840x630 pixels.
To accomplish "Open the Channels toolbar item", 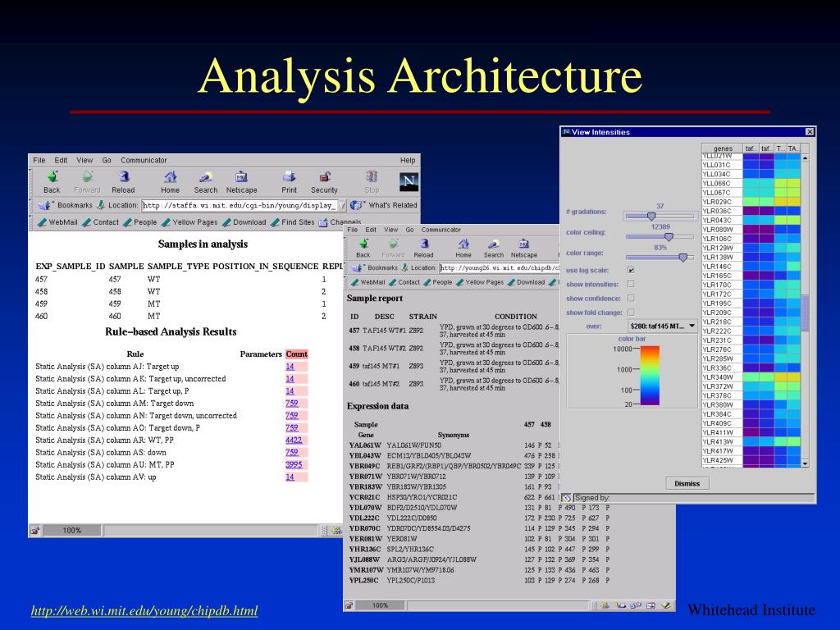I will [340, 222].
